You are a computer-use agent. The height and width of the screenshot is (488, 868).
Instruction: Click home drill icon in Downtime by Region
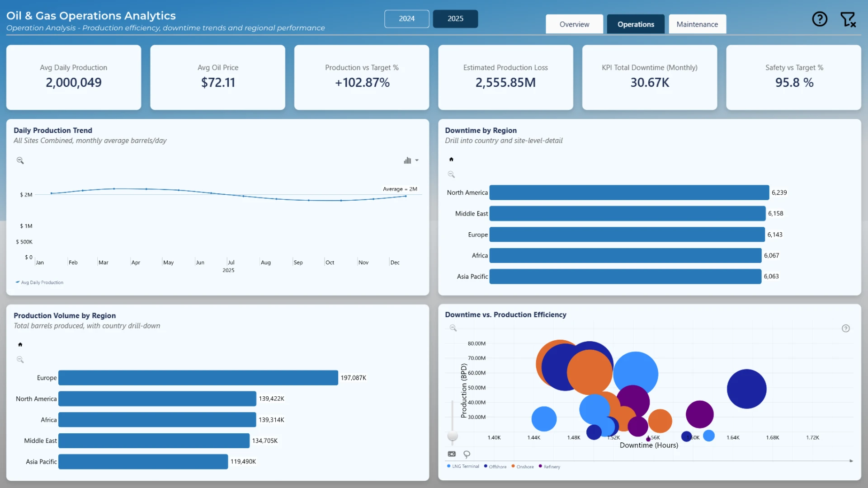[x=451, y=160]
